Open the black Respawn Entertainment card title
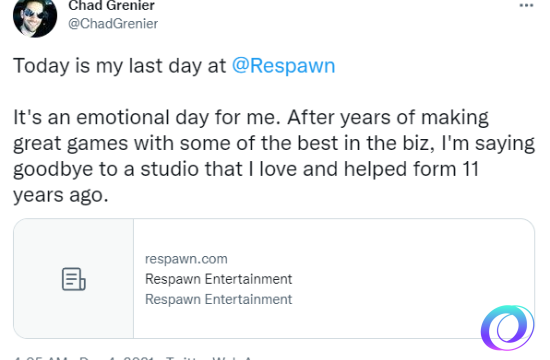The height and width of the screenshot is (360, 550). 219,279
